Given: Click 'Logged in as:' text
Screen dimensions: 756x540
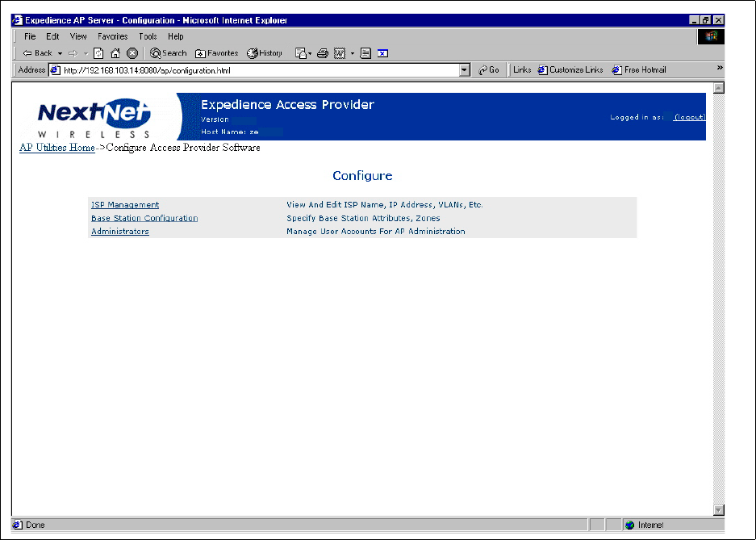Looking at the screenshot, I should 637,117.
